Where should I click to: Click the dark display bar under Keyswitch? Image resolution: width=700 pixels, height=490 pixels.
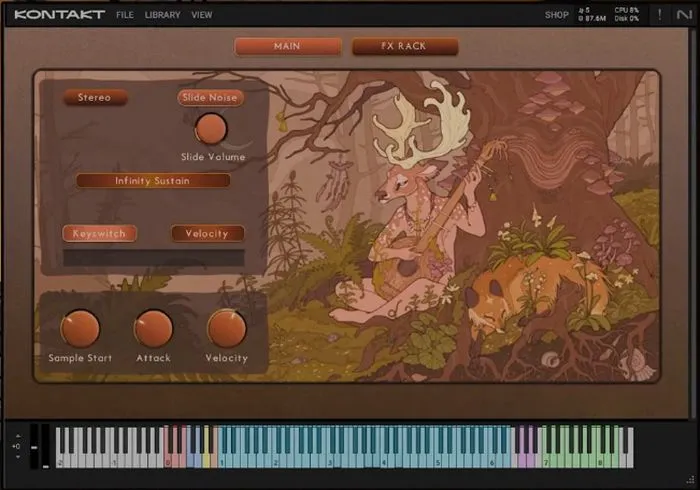(154, 258)
